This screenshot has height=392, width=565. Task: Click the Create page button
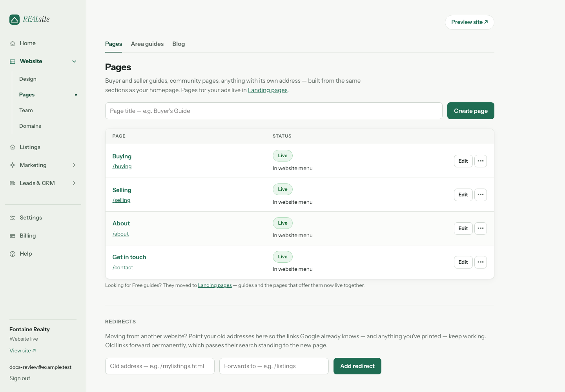(x=471, y=111)
